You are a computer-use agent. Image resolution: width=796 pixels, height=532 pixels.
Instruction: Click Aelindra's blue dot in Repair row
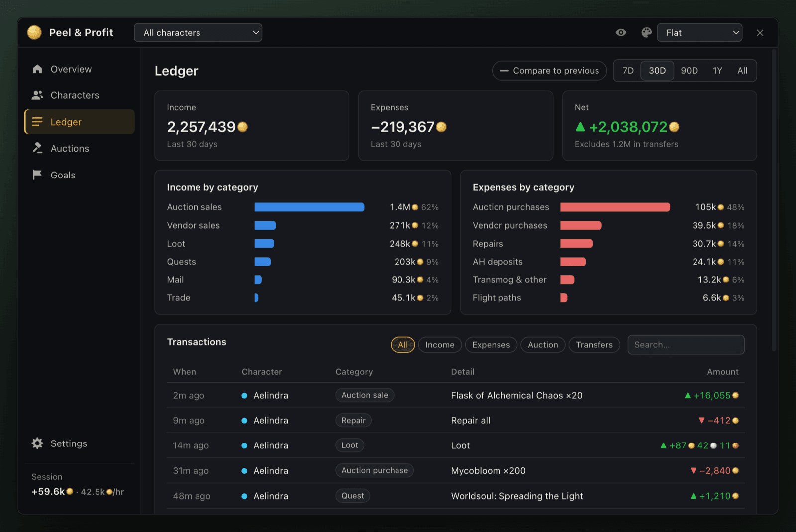tap(244, 420)
